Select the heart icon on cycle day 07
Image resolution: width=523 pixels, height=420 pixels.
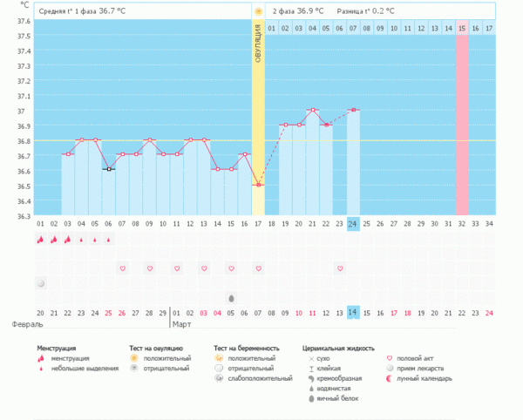(122, 268)
